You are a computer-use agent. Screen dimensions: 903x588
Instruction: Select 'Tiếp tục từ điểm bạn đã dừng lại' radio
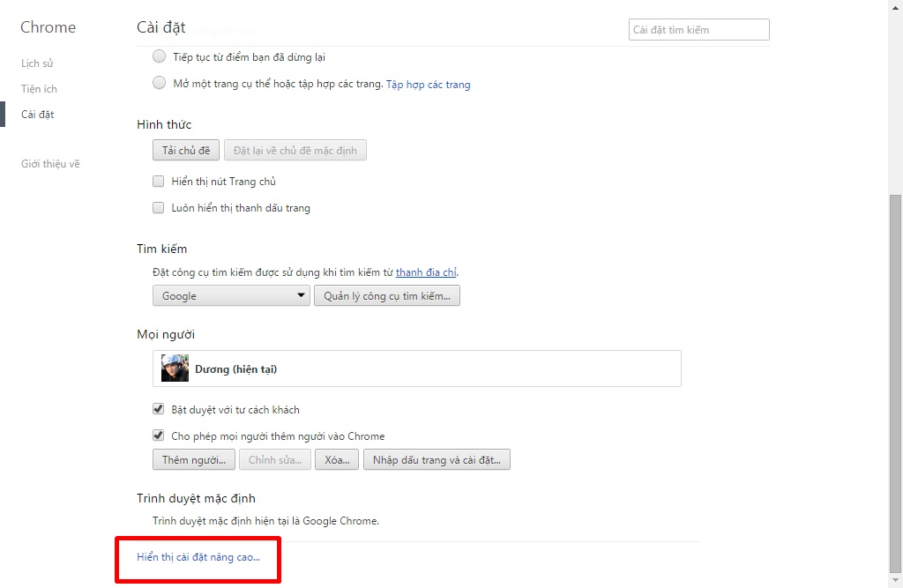point(159,56)
